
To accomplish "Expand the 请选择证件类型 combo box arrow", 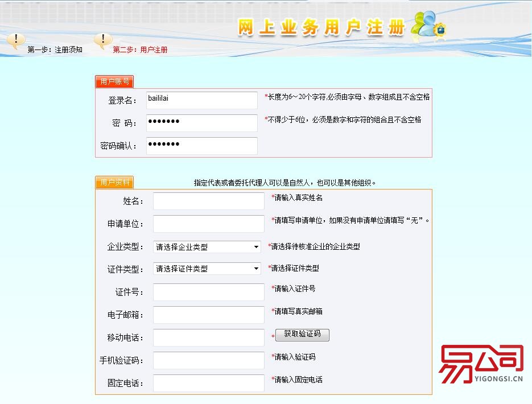I will (x=255, y=268).
